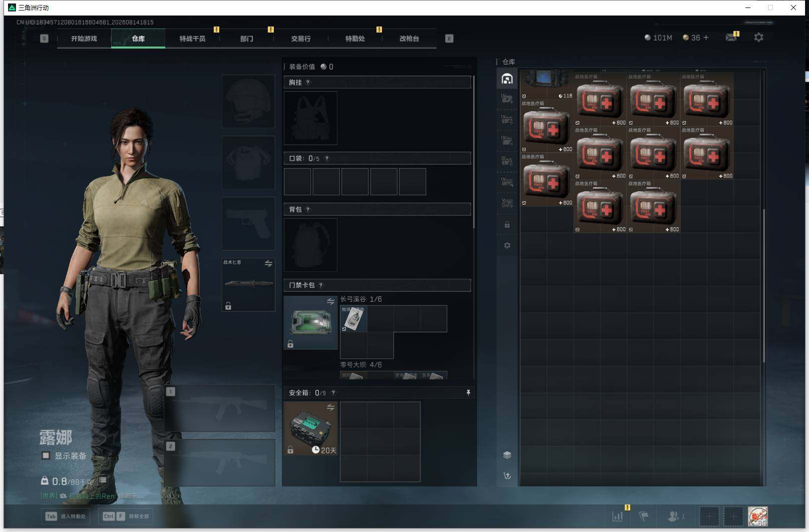Open the first IV storage box in the warehouse sidebar
The image size is (809, 532).
click(x=507, y=98)
